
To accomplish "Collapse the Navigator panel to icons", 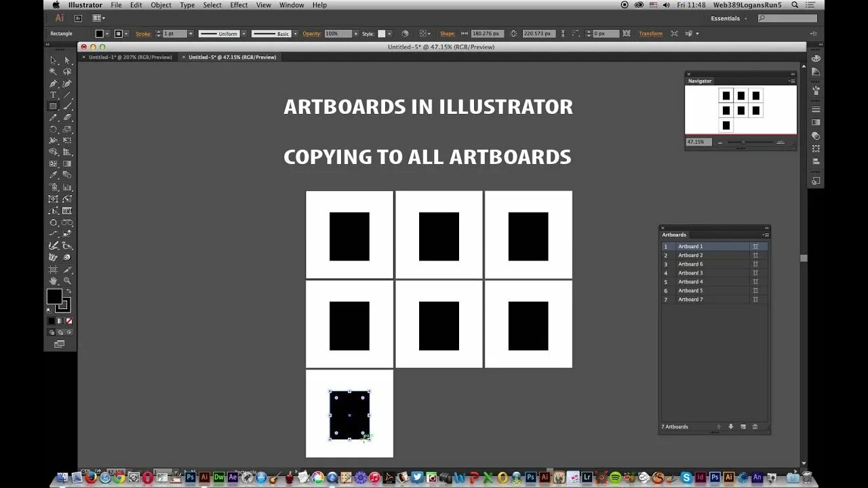I will 793,74.
